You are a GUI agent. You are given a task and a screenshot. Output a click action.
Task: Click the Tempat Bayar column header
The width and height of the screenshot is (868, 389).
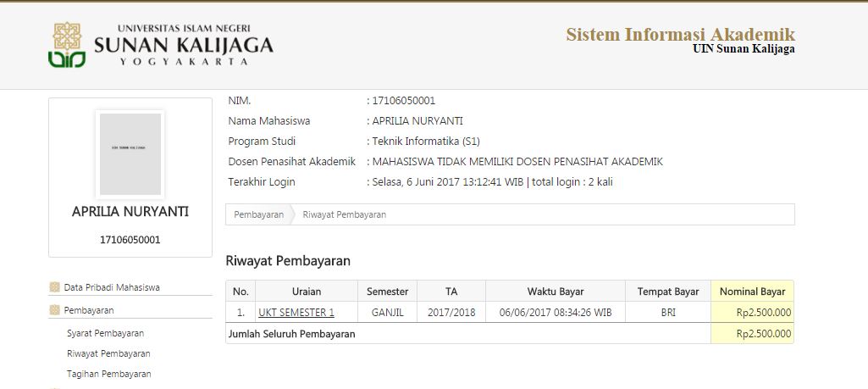(668, 292)
